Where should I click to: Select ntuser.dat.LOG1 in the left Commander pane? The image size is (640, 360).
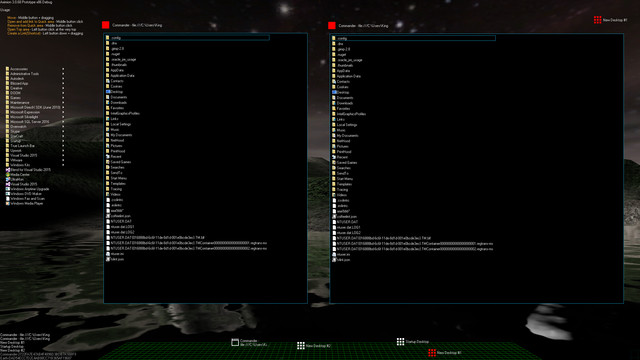point(122,227)
